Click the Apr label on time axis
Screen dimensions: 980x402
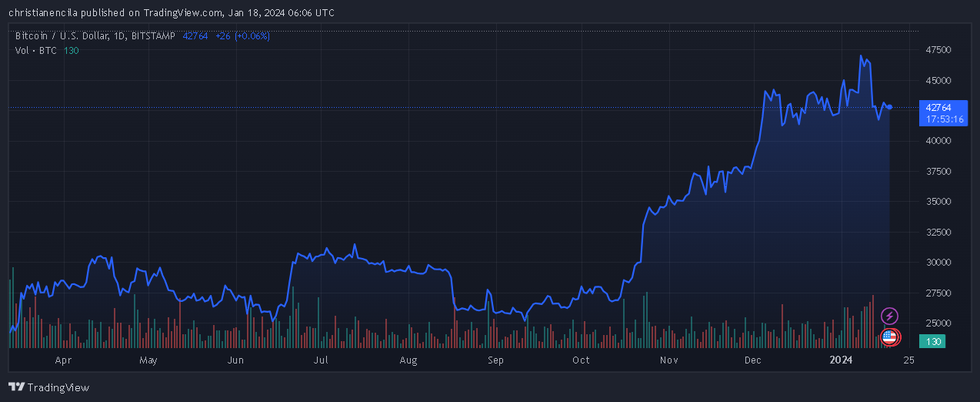point(63,360)
